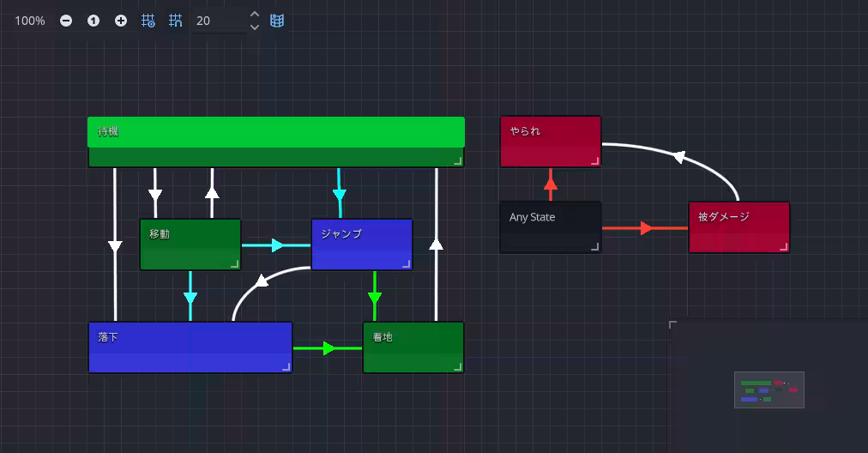Reset zoom with the 1 icon

[93, 21]
